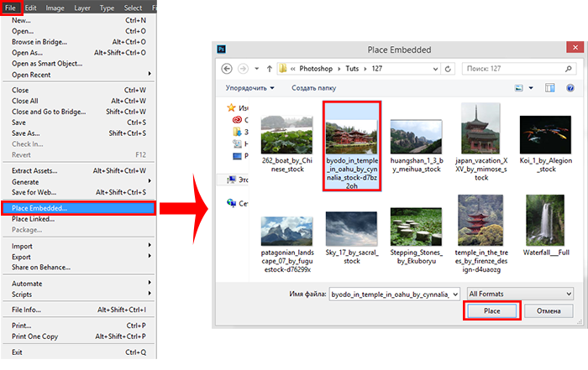Open dialog help icon
This screenshot has width=588, height=370.
[570, 88]
